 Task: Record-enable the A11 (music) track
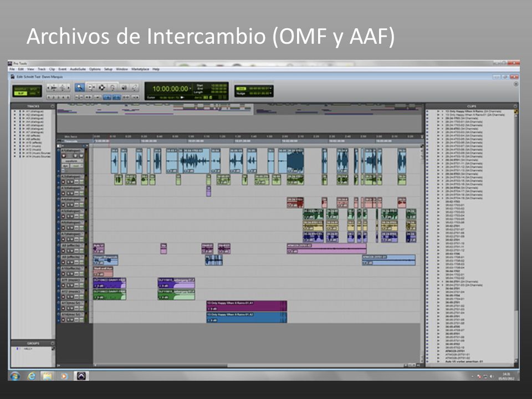click(x=63, y=285)
